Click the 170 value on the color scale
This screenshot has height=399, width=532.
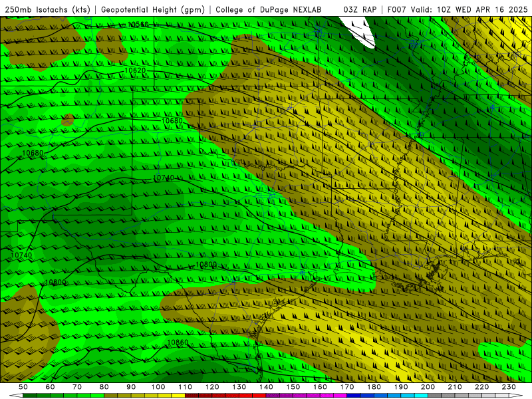(x=347, y=387)
